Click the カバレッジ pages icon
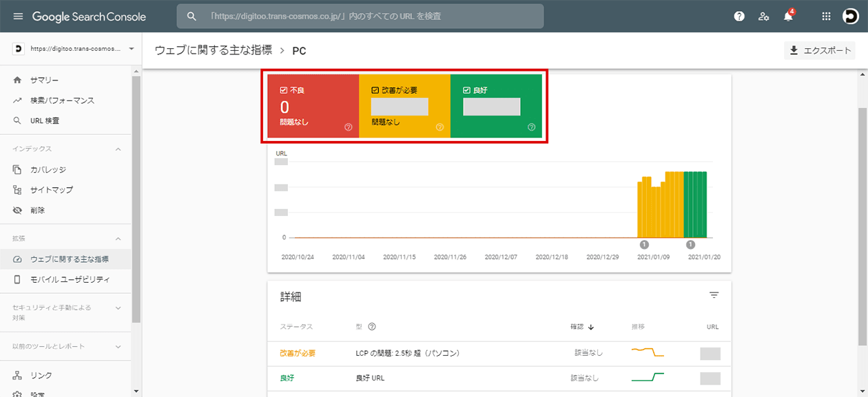 pyautogui.click(x=18, y=169)
